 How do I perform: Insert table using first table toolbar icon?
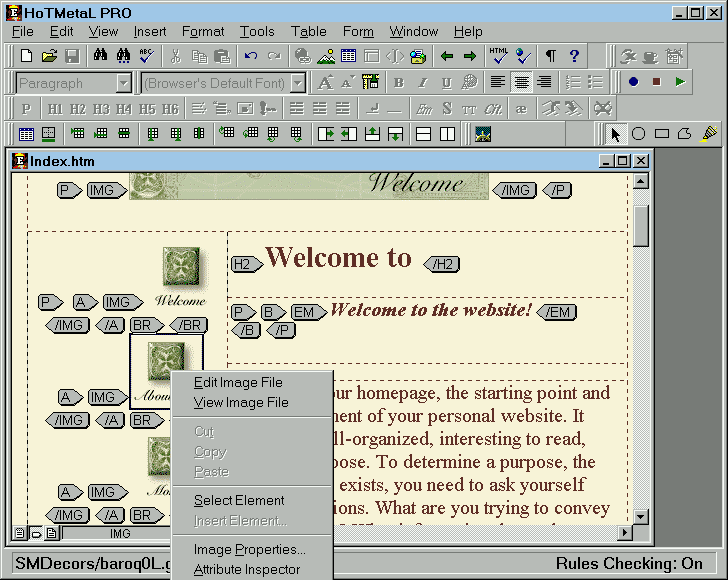[26, 134]
